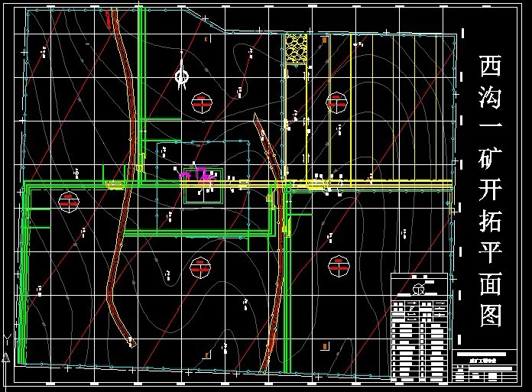532x392 pixels.
Task: Click the north arrow compass symbol
Action: (x=181, y=71)
